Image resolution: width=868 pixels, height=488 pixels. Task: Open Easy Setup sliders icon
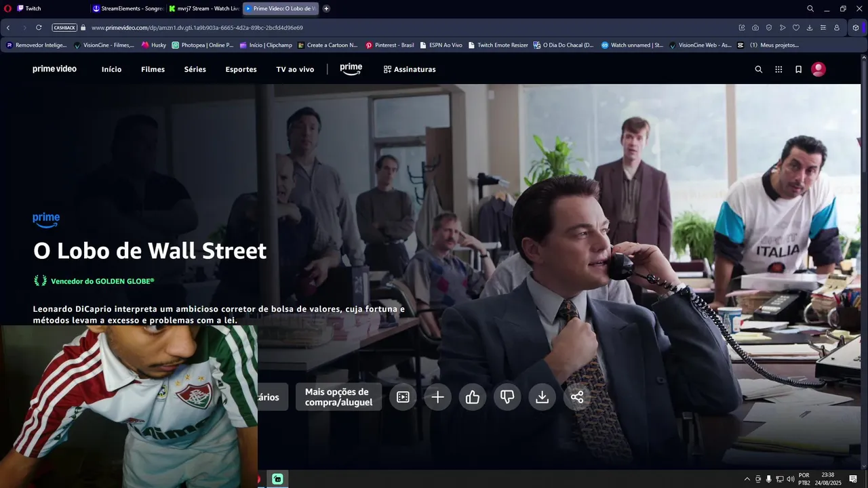coord(823,28)
